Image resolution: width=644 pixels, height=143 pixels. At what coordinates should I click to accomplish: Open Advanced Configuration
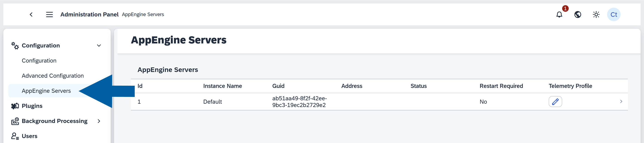[53, 75]
